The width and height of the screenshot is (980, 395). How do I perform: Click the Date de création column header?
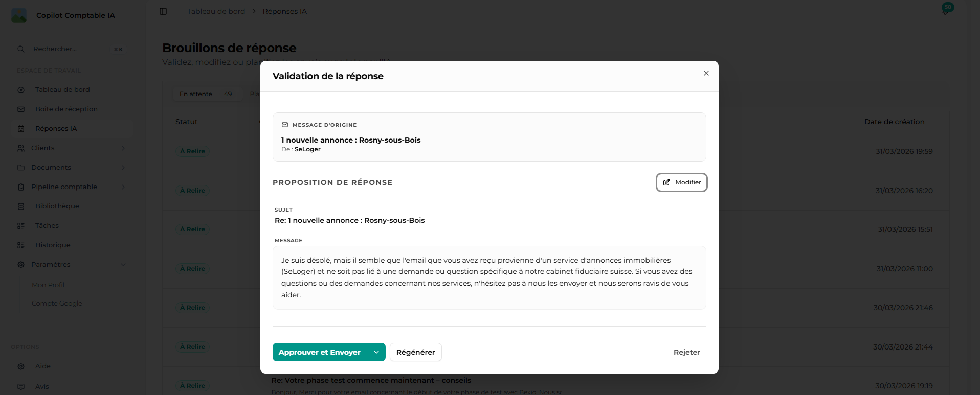tap(894, 122)
